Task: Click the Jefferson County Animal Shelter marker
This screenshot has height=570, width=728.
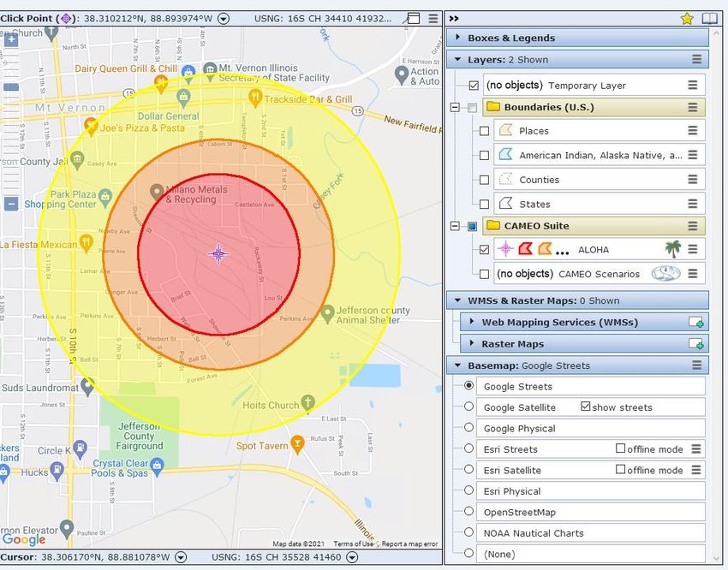Action: pos(328,313)
